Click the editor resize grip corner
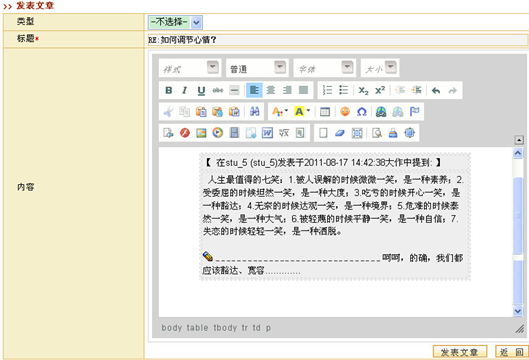The image size is (529, 360). pos(520,329)
